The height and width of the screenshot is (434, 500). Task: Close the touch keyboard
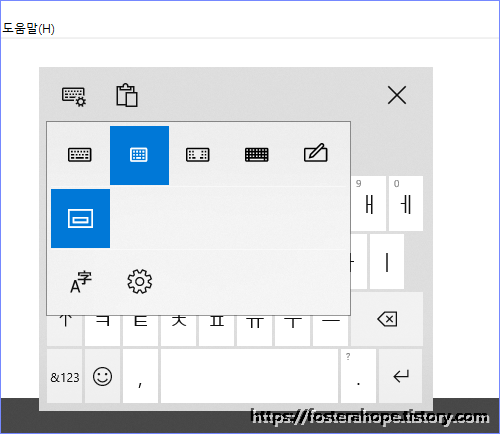click(397, 95)
